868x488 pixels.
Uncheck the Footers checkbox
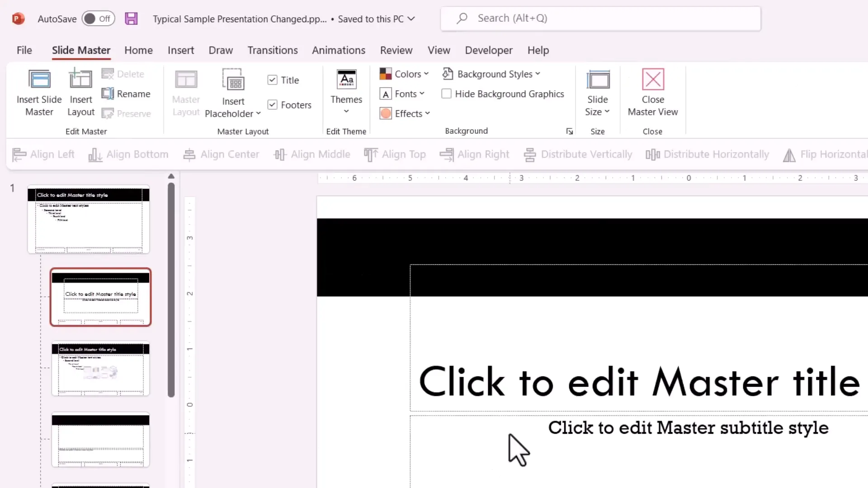272,105
